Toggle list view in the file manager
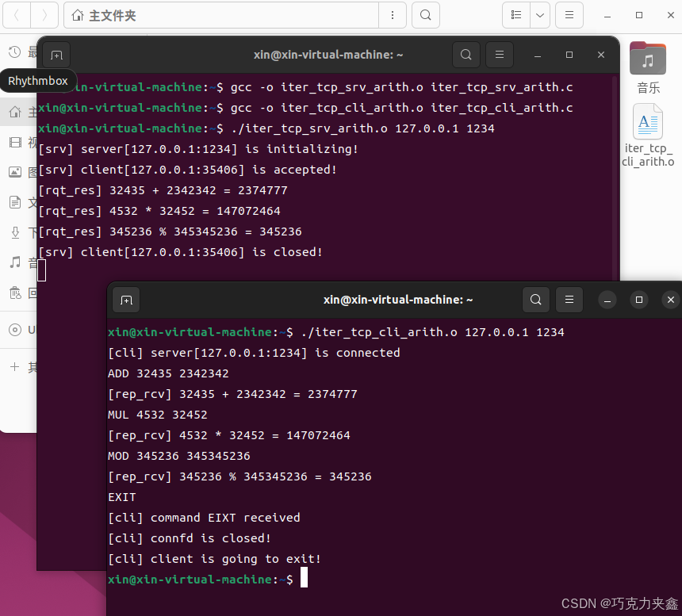 [516, 15]
